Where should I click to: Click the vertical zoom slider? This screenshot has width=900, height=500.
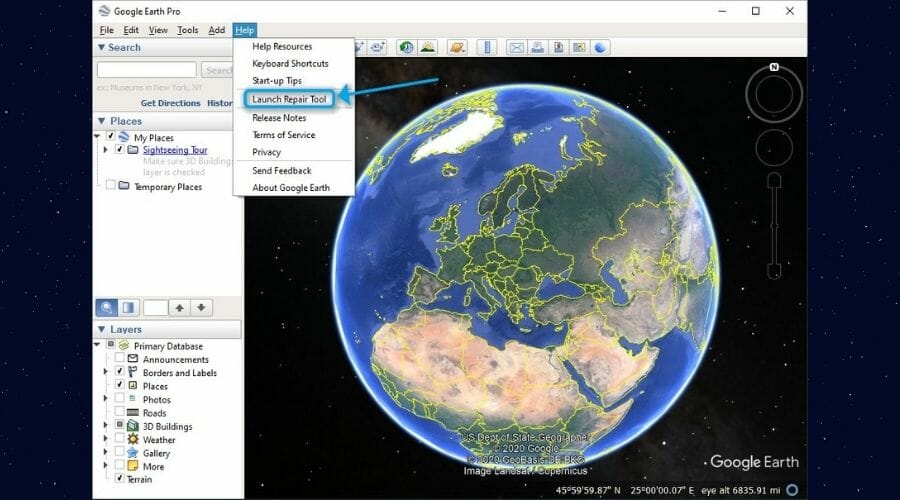(774, 226)
